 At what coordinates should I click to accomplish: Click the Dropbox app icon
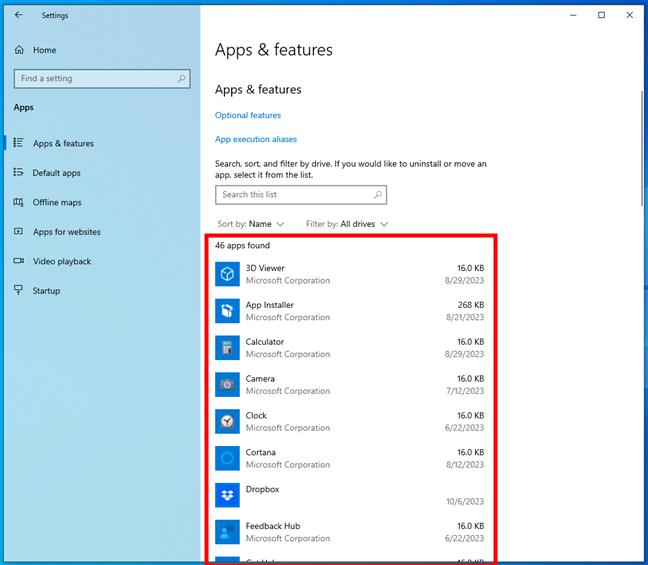click(227, 495)
